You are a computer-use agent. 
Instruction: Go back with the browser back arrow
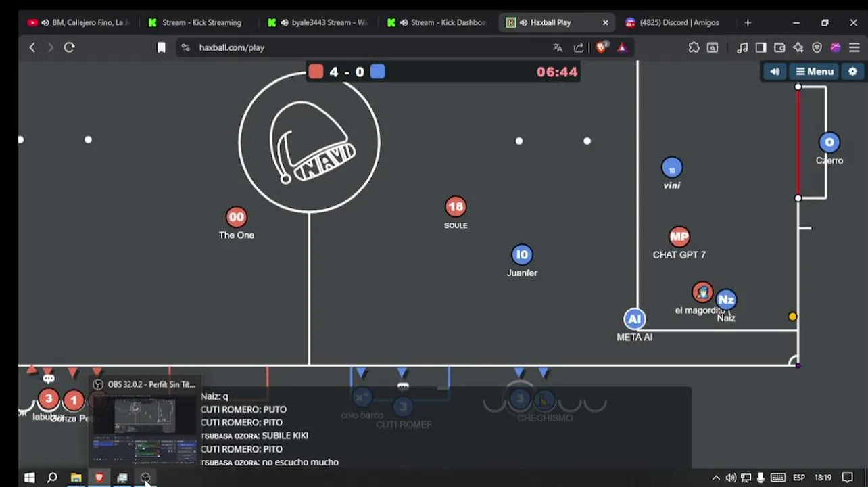[x=32, y=47]
